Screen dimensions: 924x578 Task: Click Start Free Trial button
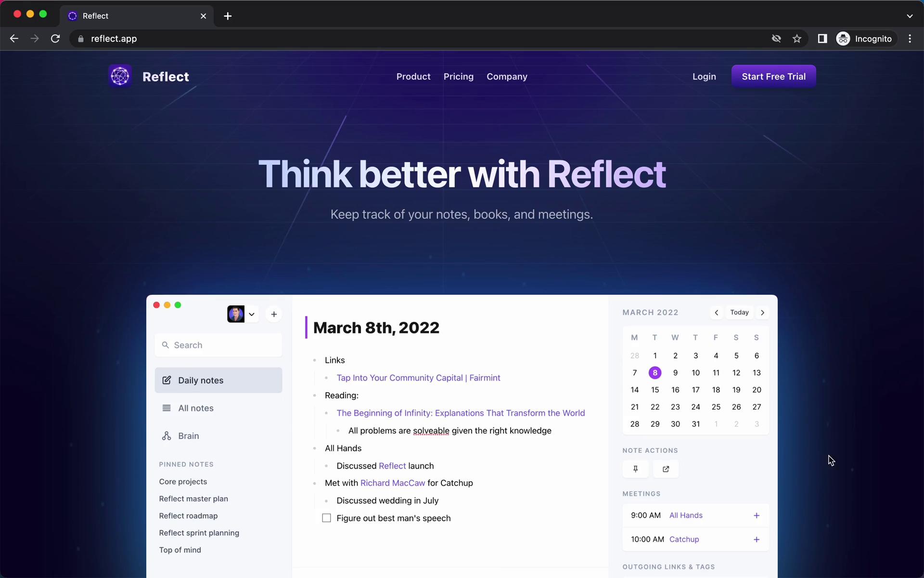[774, 77]
